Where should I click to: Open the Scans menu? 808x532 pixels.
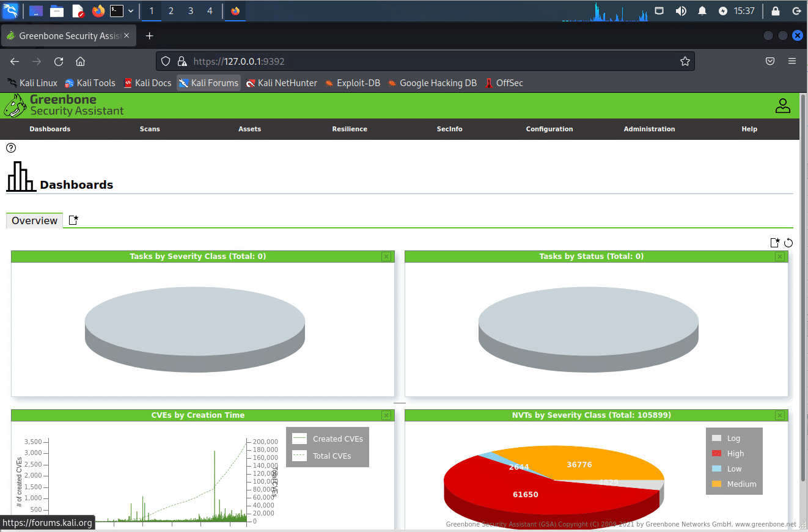point(150,129)
